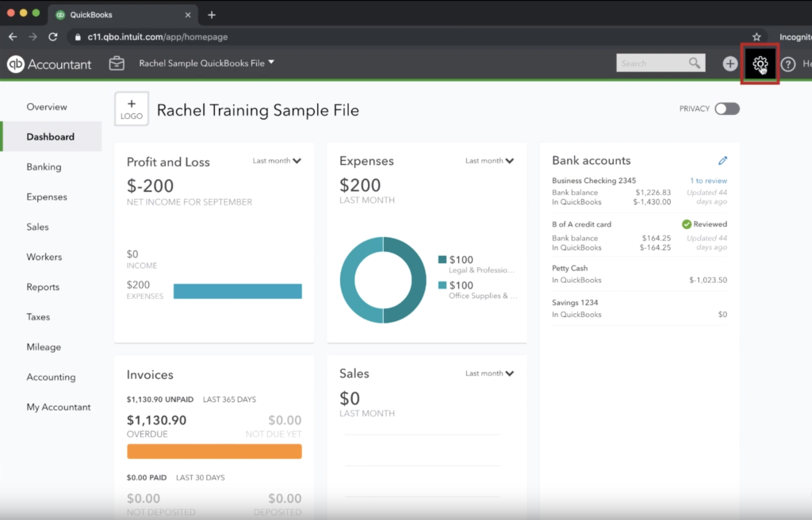Open Savings 1234 account
Image resolution: width=812 pixels, height=520 pixels.
[x=575, y=303]
